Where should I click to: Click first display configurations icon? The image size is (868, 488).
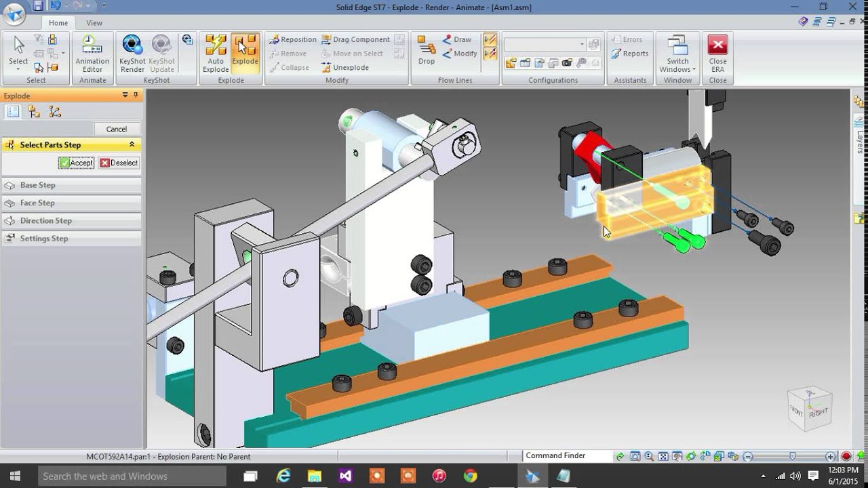(x=510, y=63)
